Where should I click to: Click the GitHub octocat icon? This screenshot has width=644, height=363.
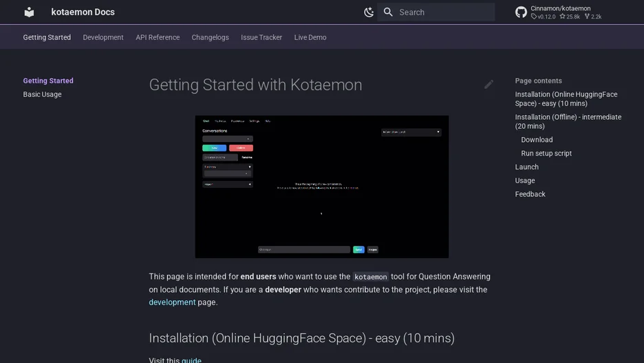click(x=521, y=12)
